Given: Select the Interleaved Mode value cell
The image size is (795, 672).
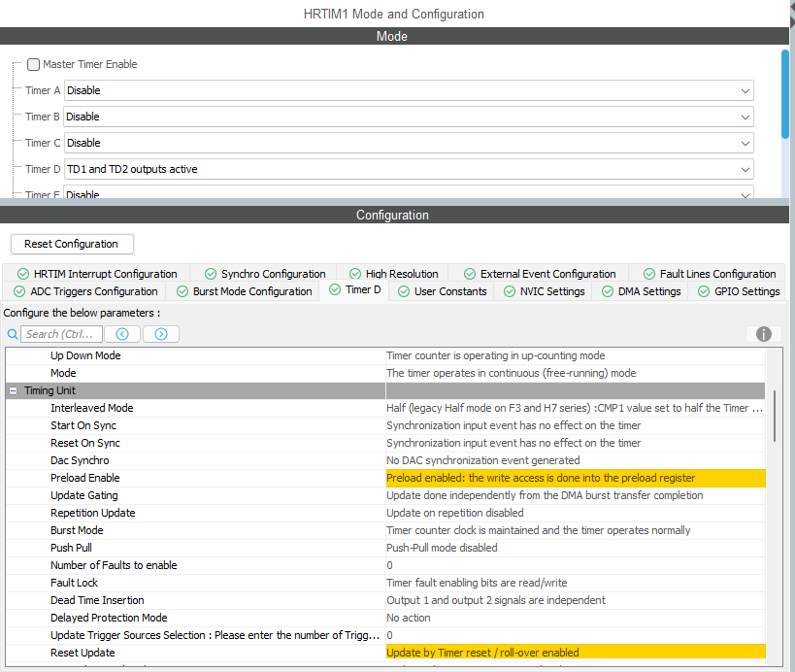Looking at the screenshot, I should [576, 408].
